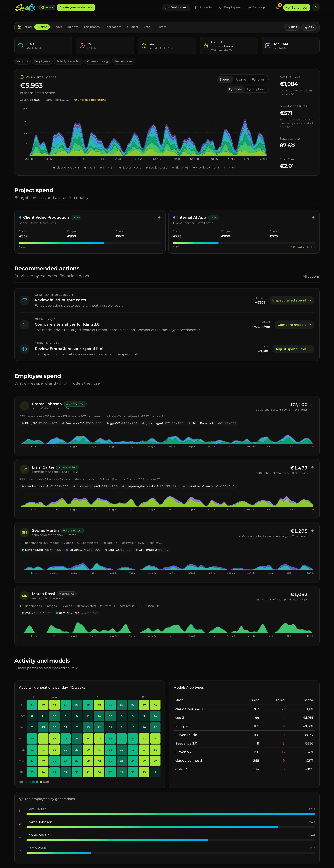The image size is (334, 868).
Task: Export data using the CSV button
Action: (309, 27)
